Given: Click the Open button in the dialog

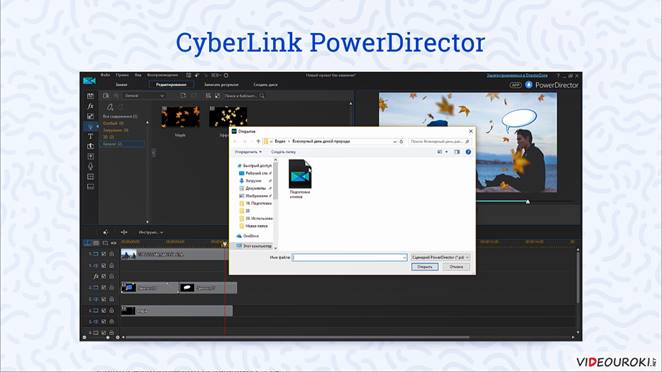Looking at the screenshot, I should pyautogui.click(x=425, y=267).
